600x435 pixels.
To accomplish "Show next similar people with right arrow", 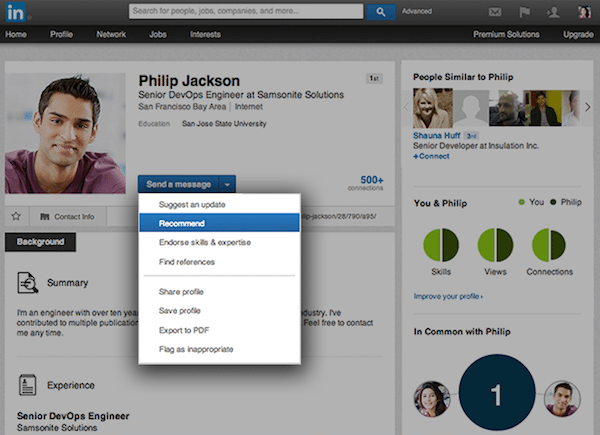I will 588,107.
